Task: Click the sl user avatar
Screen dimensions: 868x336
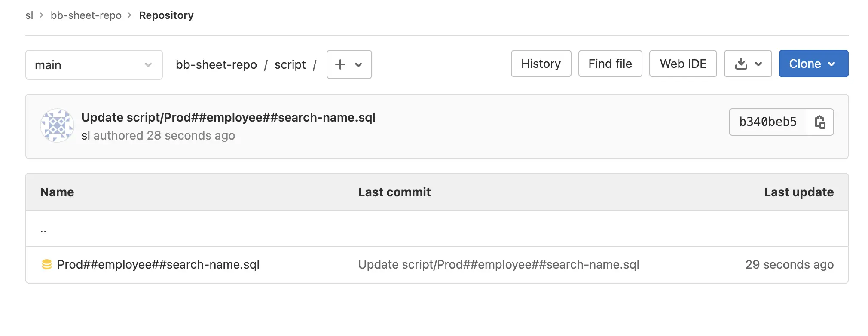Action: pos(57,125)
